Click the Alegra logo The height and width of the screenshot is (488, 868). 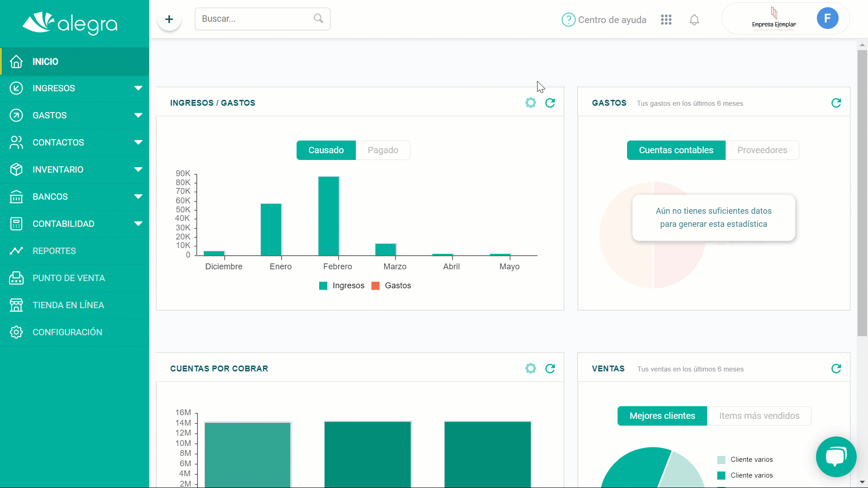pos(70,23)
